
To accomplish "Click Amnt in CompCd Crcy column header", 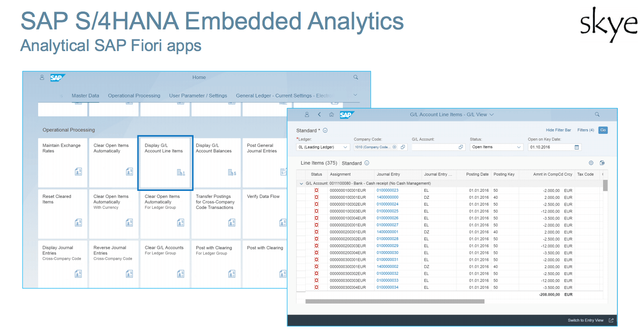I will [x=546, y=174].
